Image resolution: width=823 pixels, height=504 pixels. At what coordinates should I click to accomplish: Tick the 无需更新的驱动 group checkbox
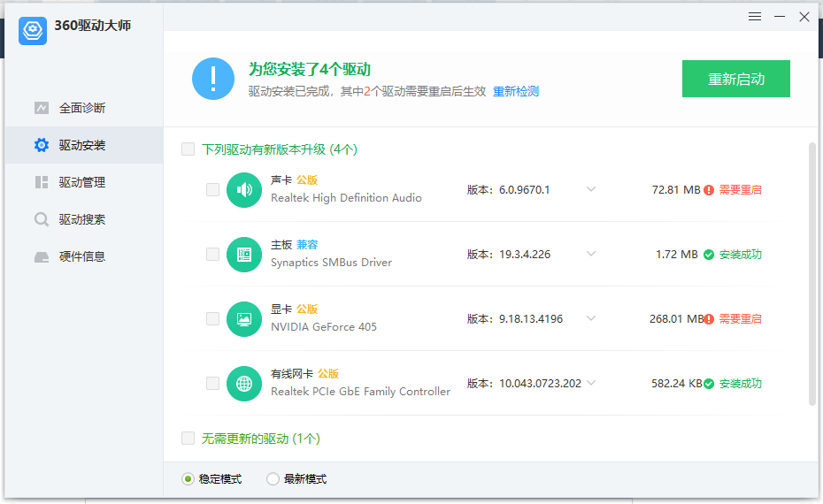point(188,438)
